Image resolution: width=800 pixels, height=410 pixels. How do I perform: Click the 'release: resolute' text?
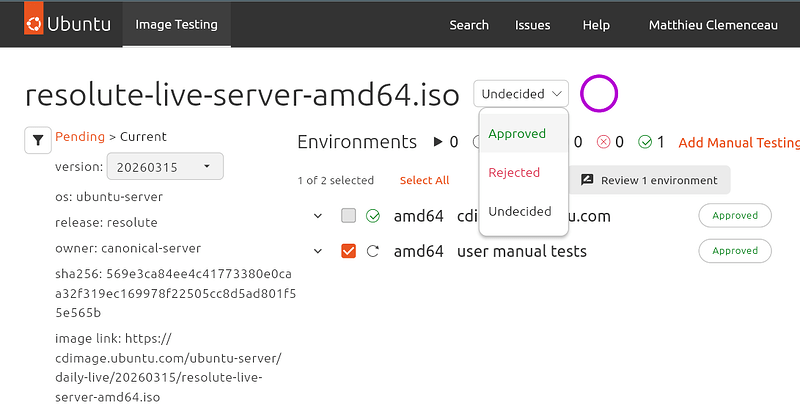(106, 223)
